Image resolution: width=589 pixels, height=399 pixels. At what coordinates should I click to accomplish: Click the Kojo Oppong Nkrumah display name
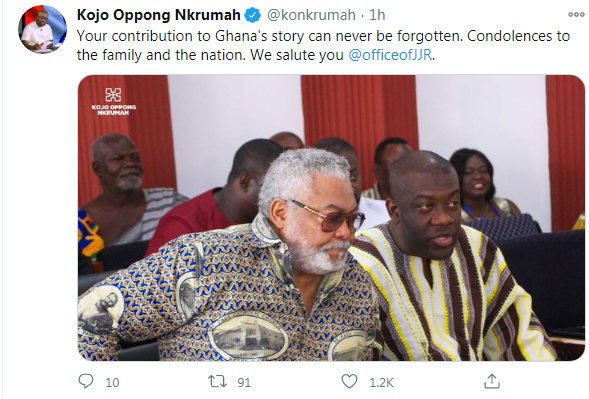click(x=159, y=15)
